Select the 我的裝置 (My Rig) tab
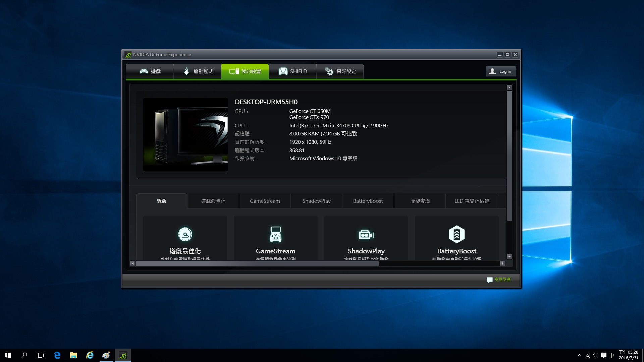 pyautogui.click(x=245, y=71)
